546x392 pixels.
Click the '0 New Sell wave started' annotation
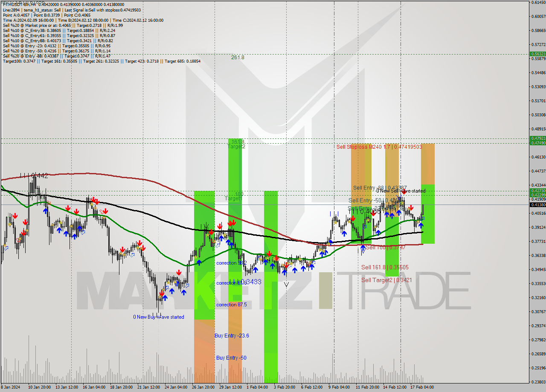pyautogui.click(x=401, y=191)
